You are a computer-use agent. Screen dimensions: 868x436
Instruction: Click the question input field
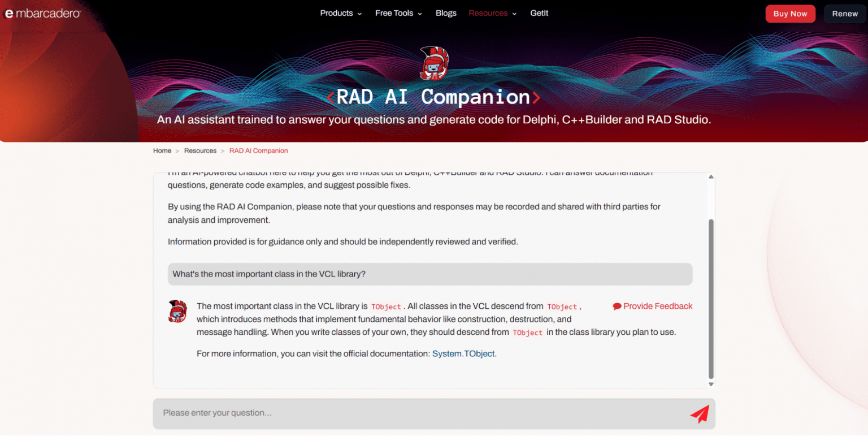(x=434, y=414)
